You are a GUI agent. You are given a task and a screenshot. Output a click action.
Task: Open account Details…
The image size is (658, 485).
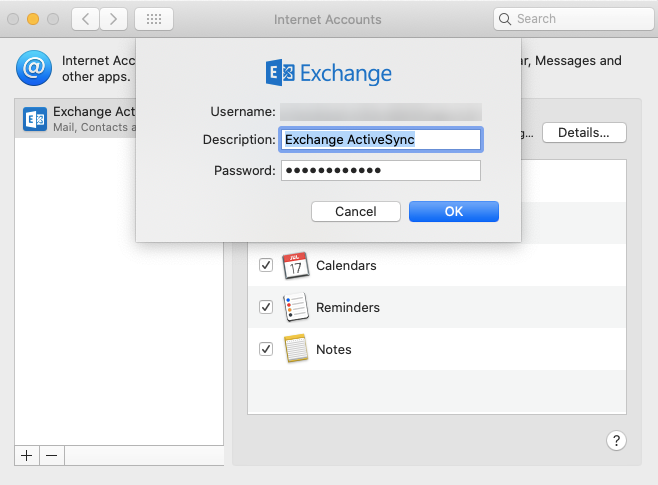click(x=584, y=133)
